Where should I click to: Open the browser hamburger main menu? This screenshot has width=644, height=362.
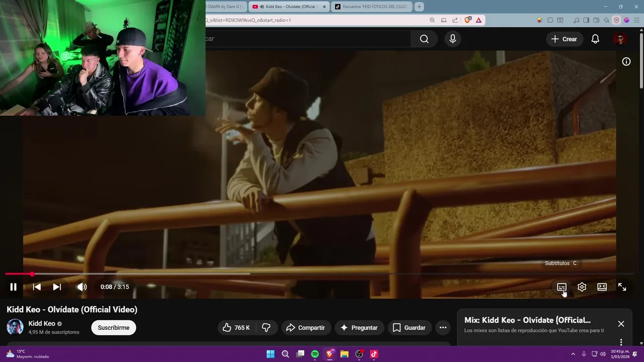click(x=636, y=20)
